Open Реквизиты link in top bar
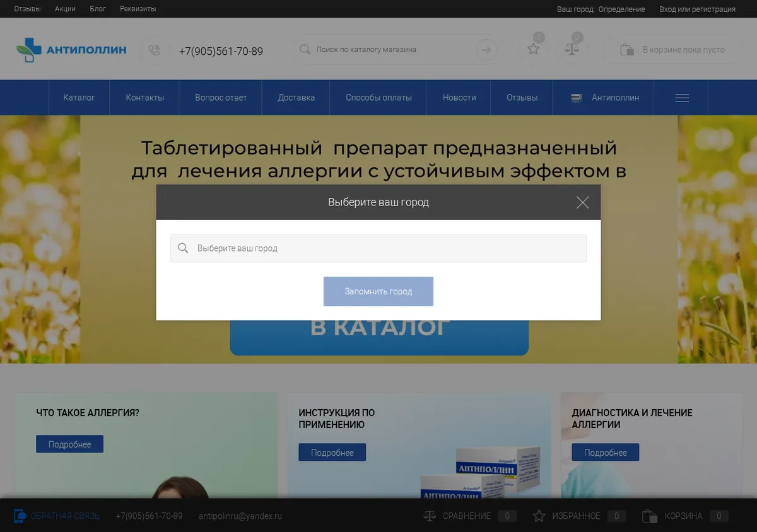 tap(138, 9)
